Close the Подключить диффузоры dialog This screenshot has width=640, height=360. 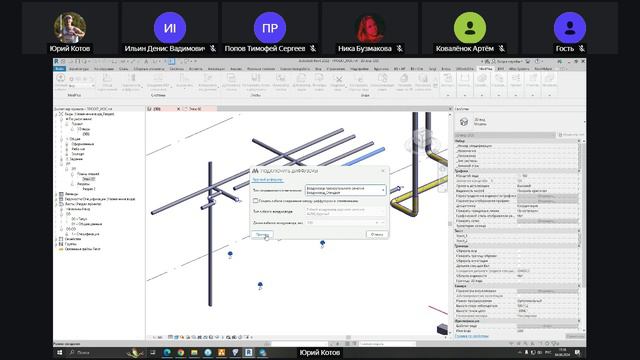coord(383,171)
